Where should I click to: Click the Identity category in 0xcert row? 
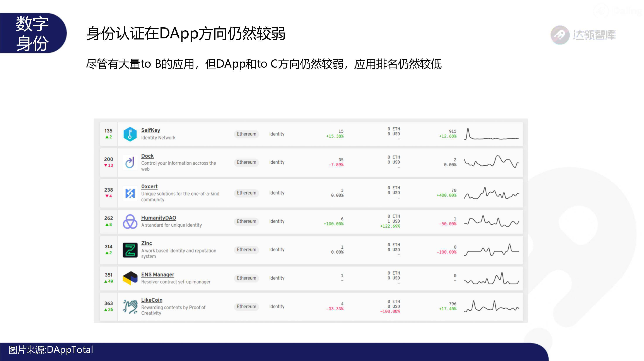pyautogui.click(x=277, y=193)
